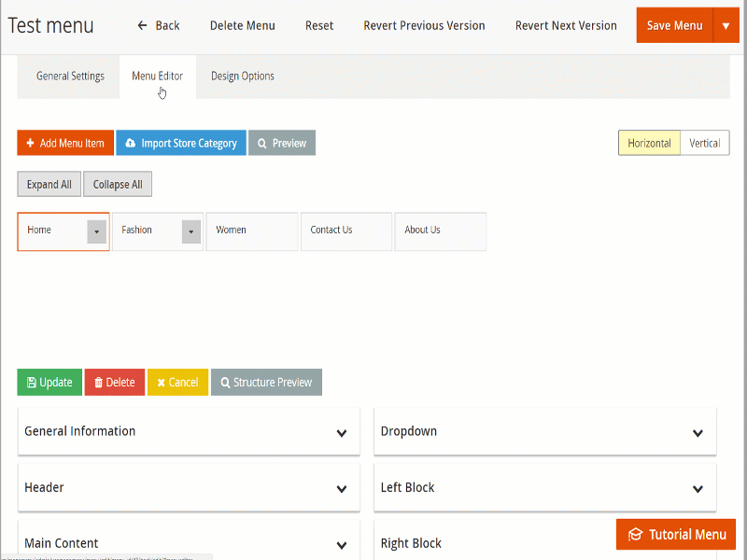
Task: Switch to Vertical menu layout
Action: (x=705, y=143)
